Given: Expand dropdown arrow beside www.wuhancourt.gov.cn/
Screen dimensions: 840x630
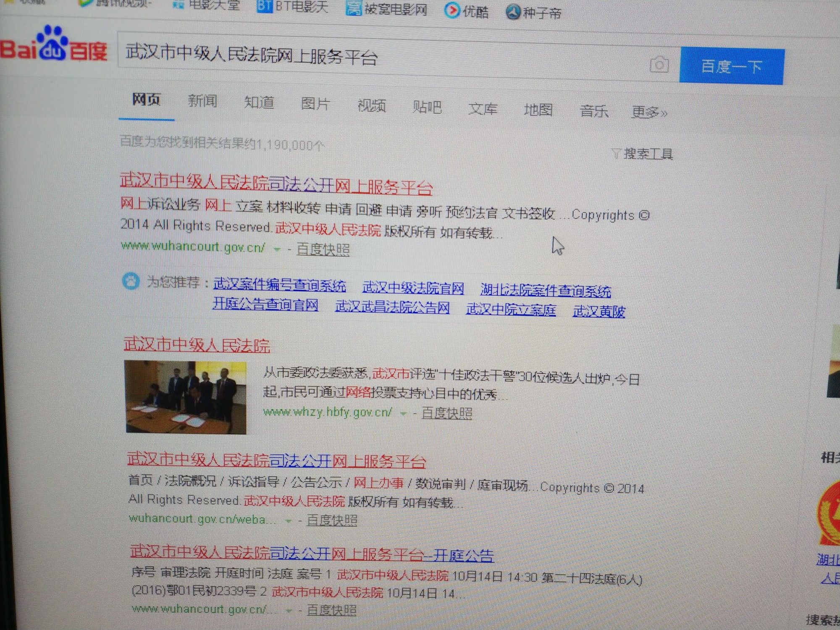Looking at the screenshot, I should coord(277,249).
